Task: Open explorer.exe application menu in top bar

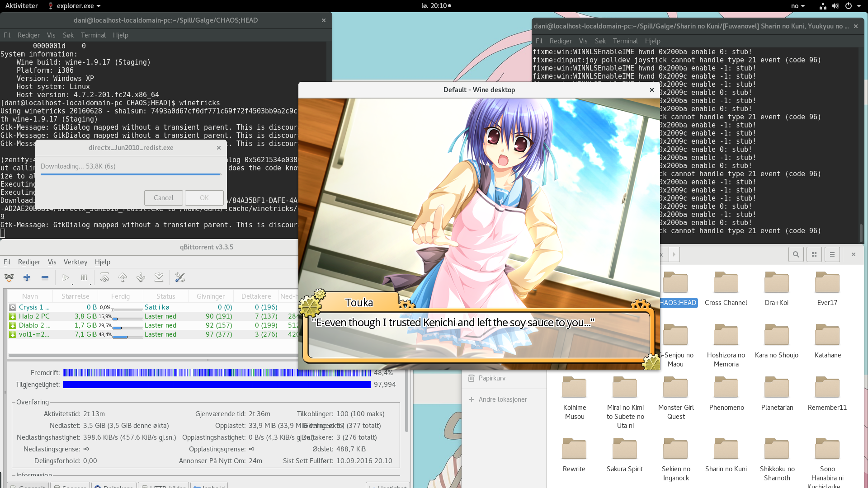Action: point(75,6)
